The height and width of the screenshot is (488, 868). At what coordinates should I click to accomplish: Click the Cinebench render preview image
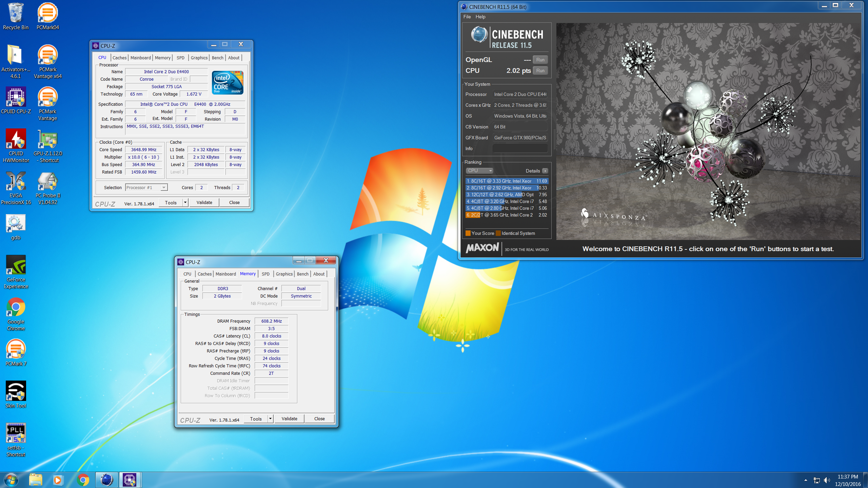pos(708,131)
